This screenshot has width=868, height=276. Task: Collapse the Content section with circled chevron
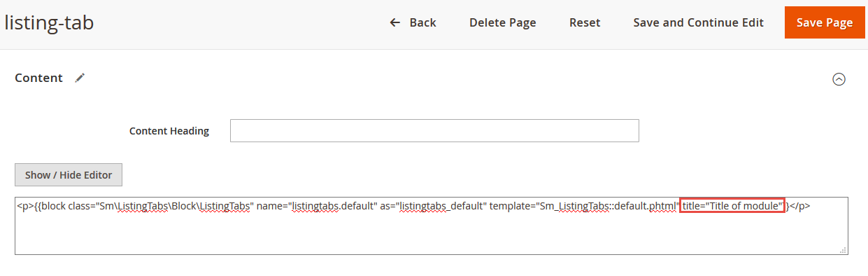click(x=839, y=79)
